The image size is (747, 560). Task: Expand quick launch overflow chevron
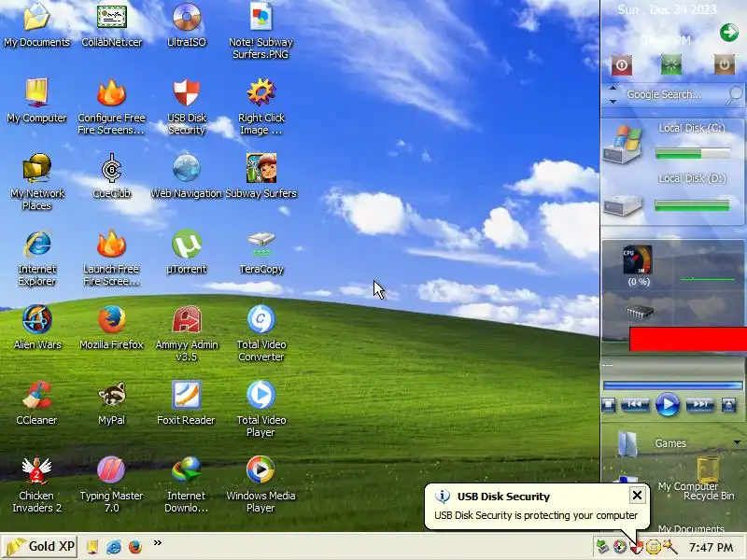(x=158, y=542)
